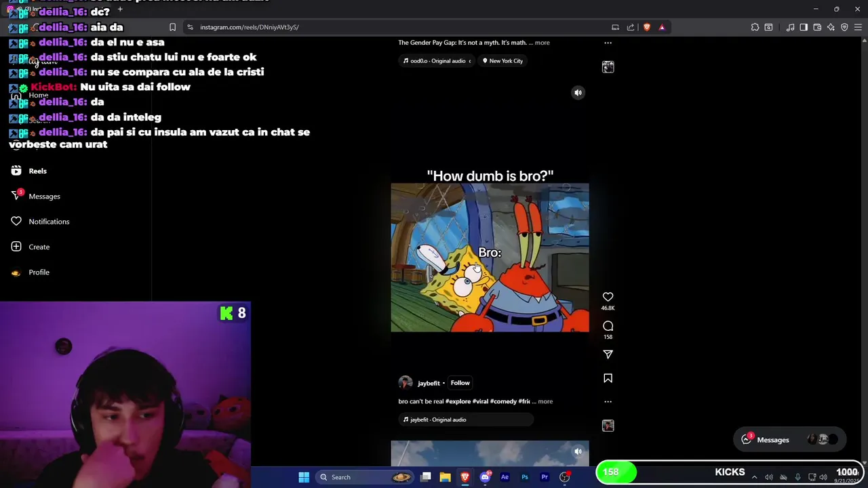Viewport: 868px width, 488px height.
Task: Open New York City location tag
Action: [502, 61]
